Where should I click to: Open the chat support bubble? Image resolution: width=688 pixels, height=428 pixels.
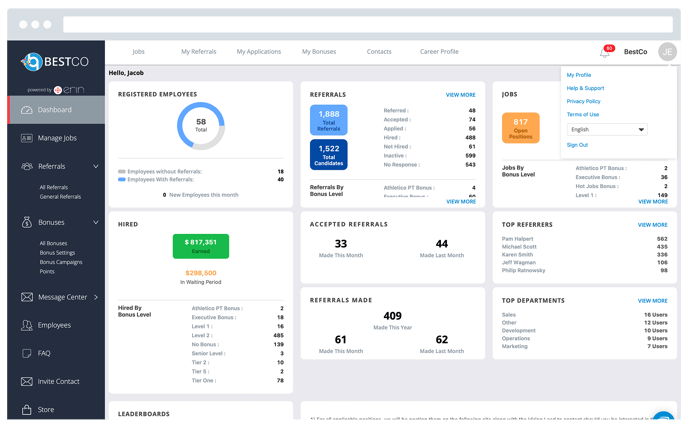coord(663,420)
